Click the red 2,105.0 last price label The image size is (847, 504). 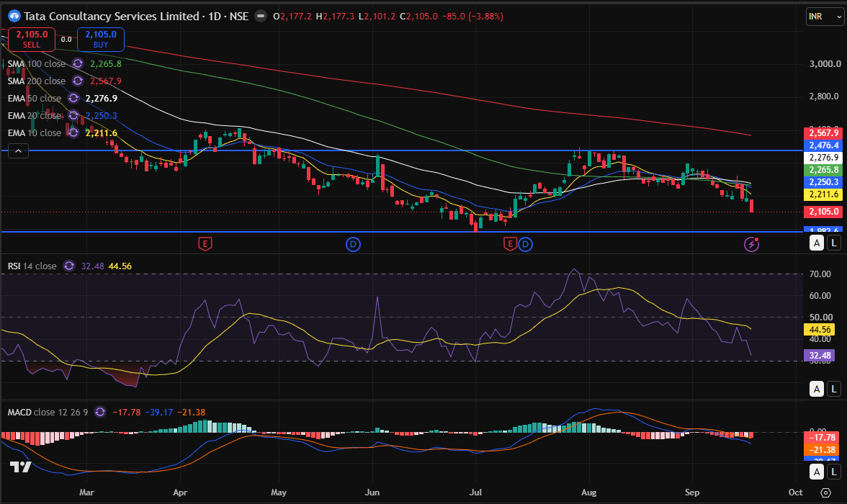pyautogui.click(x=823, y=212)
